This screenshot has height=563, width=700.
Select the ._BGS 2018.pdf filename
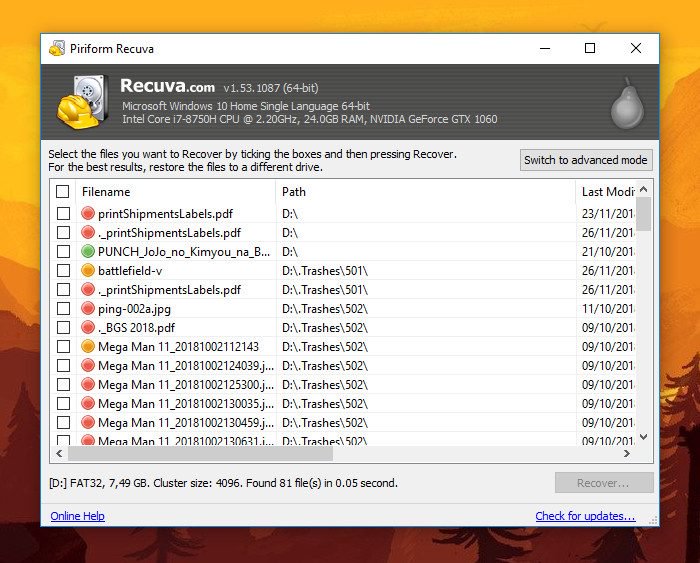point(136,328)
